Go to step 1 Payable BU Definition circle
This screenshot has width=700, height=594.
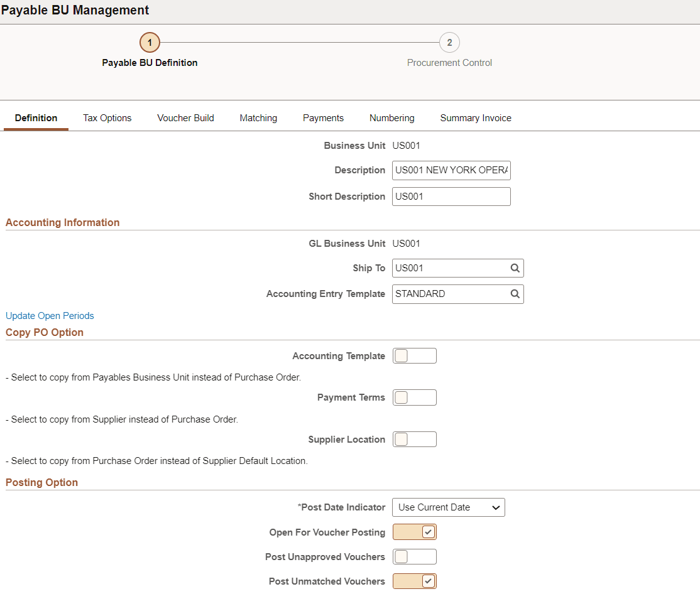(x=150, y=42)
